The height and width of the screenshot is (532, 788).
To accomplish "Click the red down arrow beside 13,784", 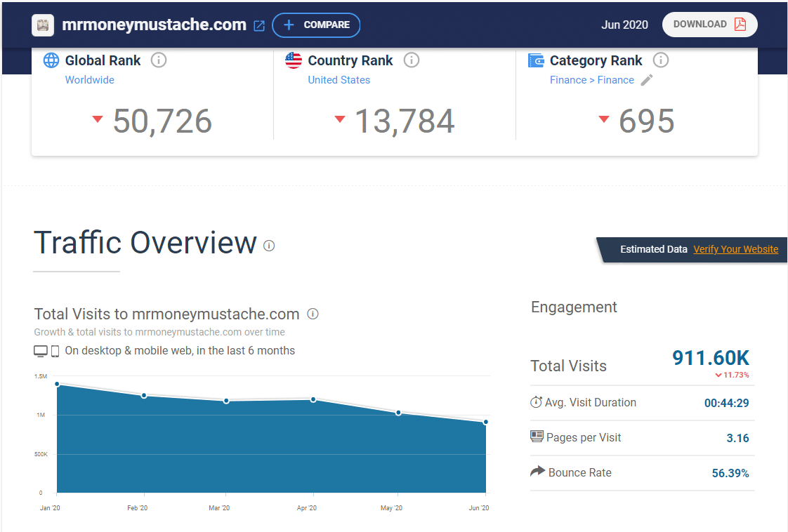I will pyautogui.click(x=340, y=119).
